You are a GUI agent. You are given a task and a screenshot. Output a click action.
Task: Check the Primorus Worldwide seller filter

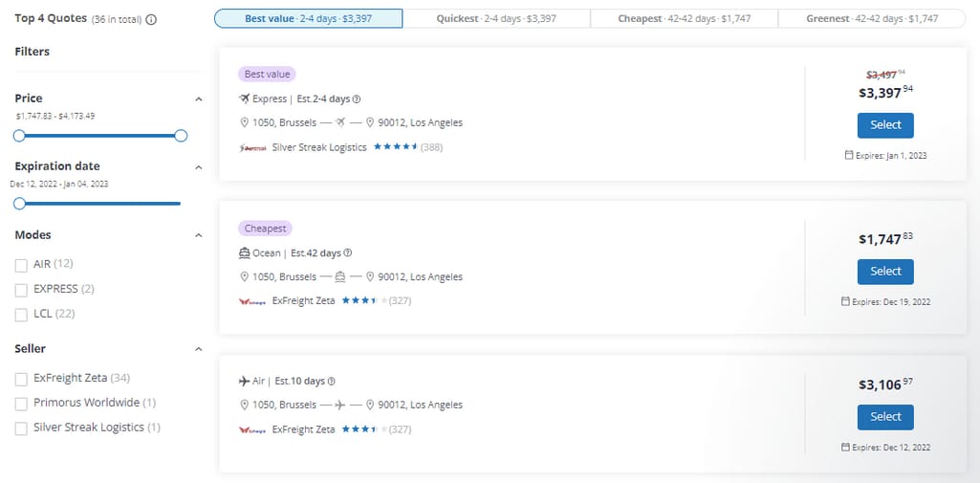pos(21,404)
